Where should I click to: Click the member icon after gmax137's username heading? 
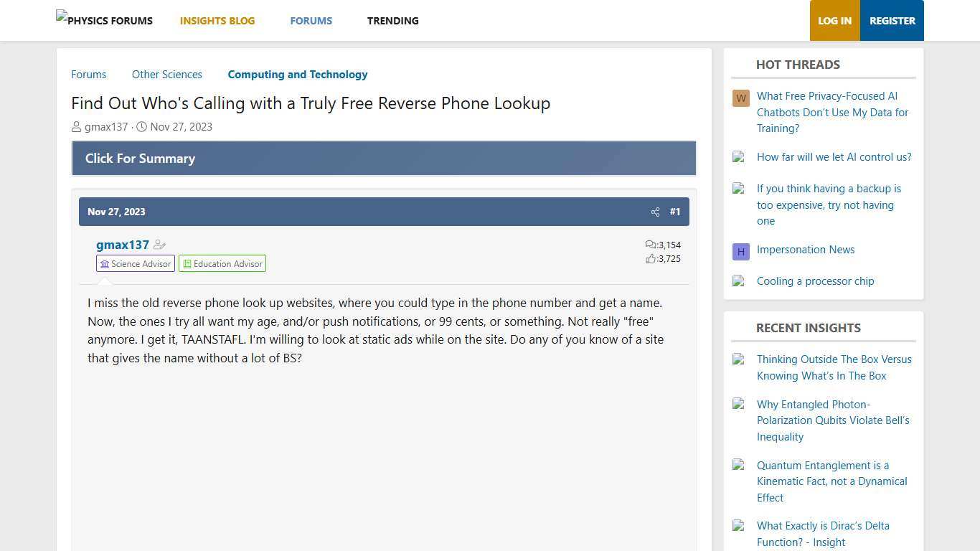click(159, 245)
